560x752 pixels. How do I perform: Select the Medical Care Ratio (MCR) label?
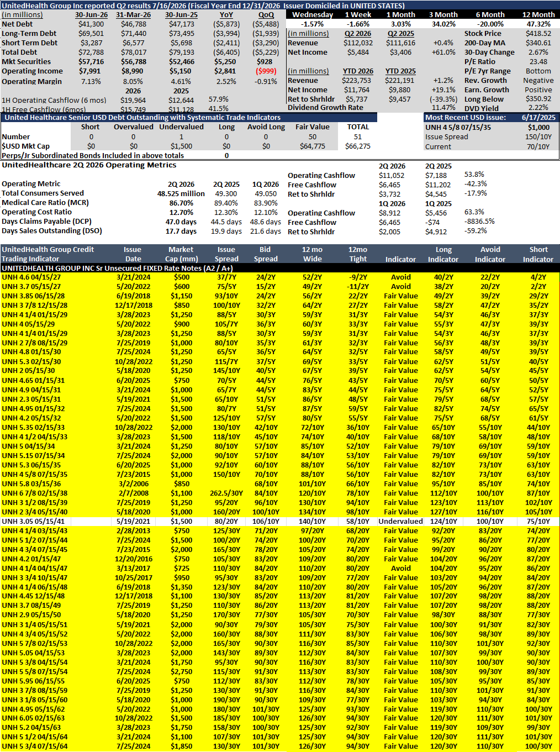pyautogui.click(x=45, y=202)
